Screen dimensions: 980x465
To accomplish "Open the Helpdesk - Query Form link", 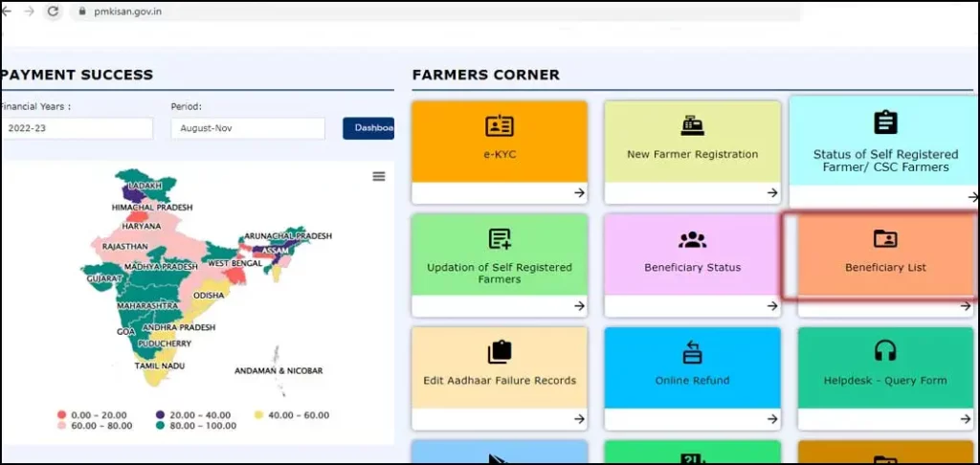I will pyautogui.click(x=885, y=380).
